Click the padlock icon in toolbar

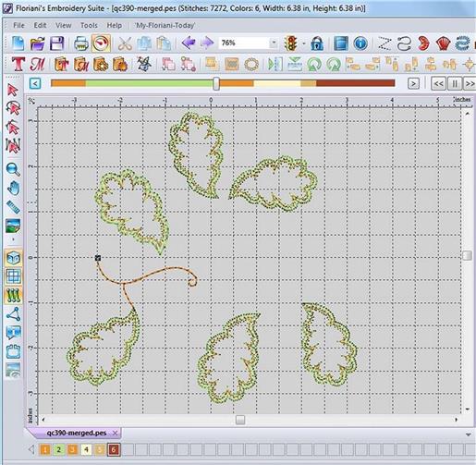click(x=317, y=43)
